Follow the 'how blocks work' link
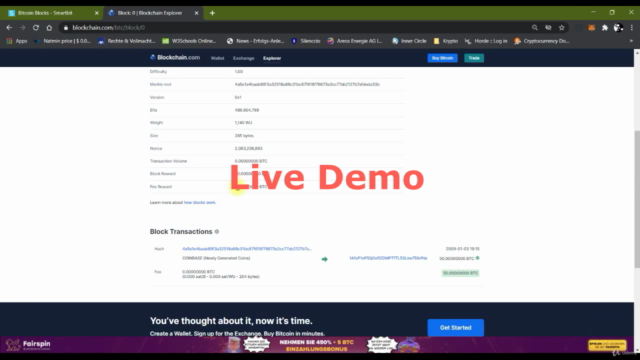640x360 pixels. tap(200, 202)
